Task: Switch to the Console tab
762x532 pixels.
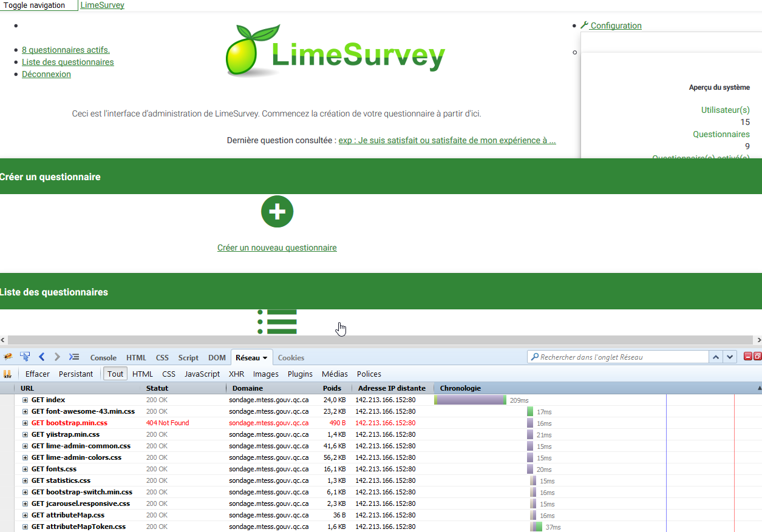Action: pyautogui.click(x=103, y=358)
